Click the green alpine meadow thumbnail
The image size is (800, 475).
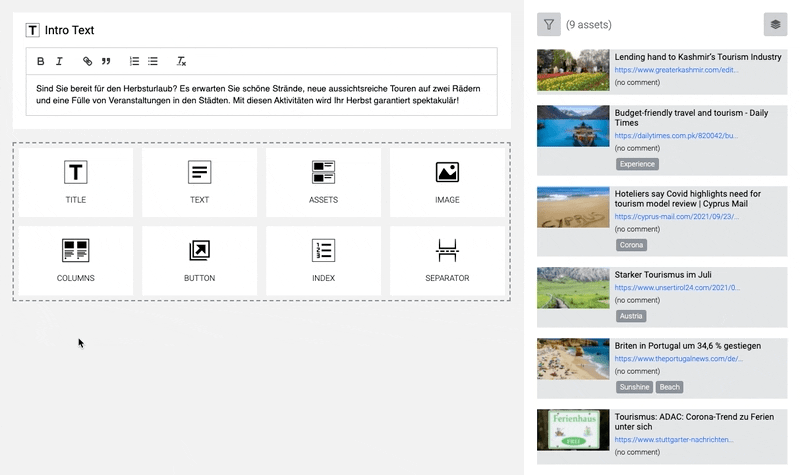pyautogui.click(x=573, y=288)
